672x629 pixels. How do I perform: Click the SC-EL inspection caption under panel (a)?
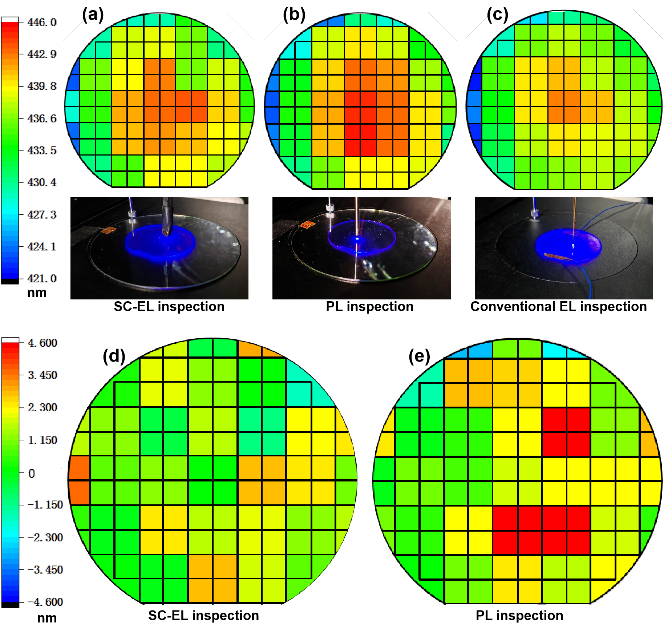coord(169,307)
